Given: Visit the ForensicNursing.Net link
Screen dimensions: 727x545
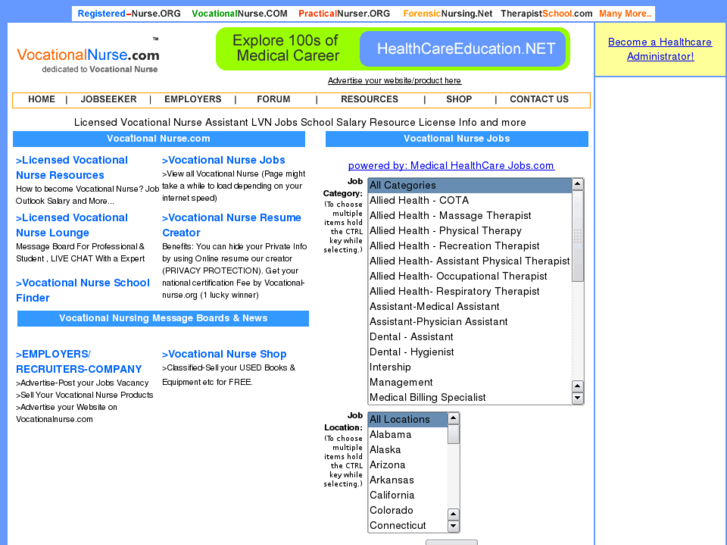Looking at the screenshot, I should [447, 13].
